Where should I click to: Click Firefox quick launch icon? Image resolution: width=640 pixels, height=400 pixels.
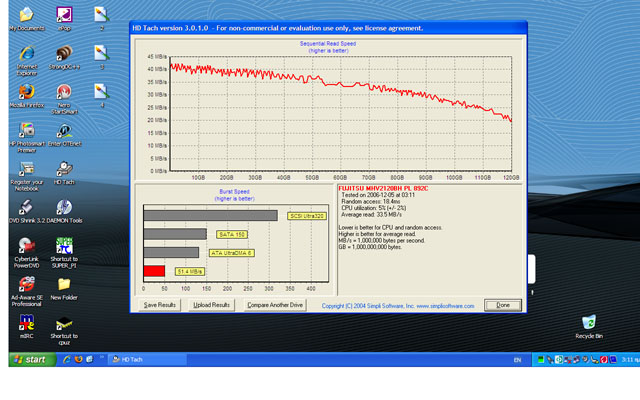click(78, 359)
